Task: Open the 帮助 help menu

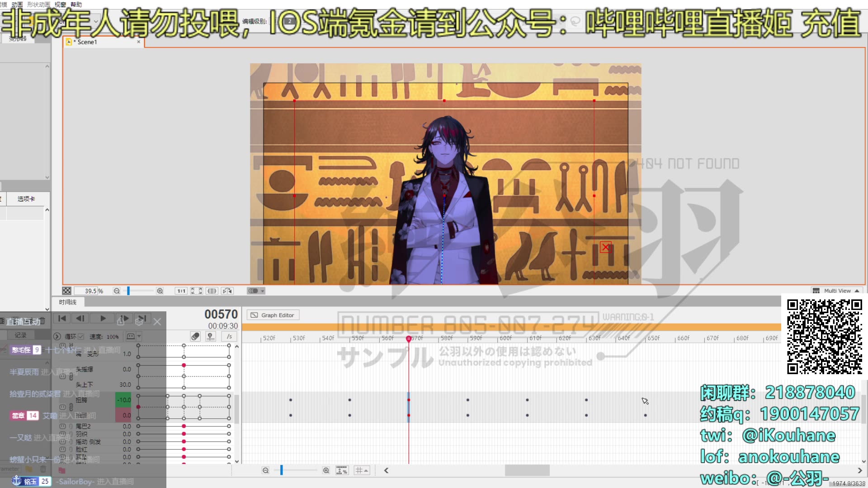Action: tap(76, 5)
